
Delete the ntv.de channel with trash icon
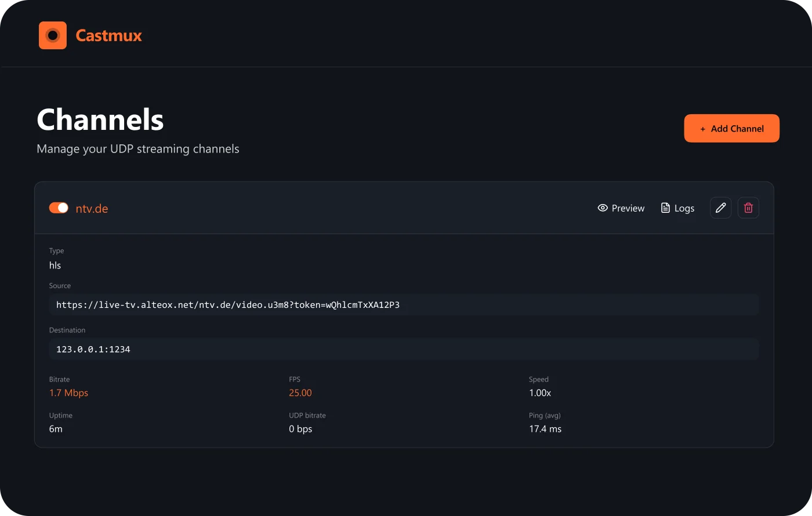(748, 208)
